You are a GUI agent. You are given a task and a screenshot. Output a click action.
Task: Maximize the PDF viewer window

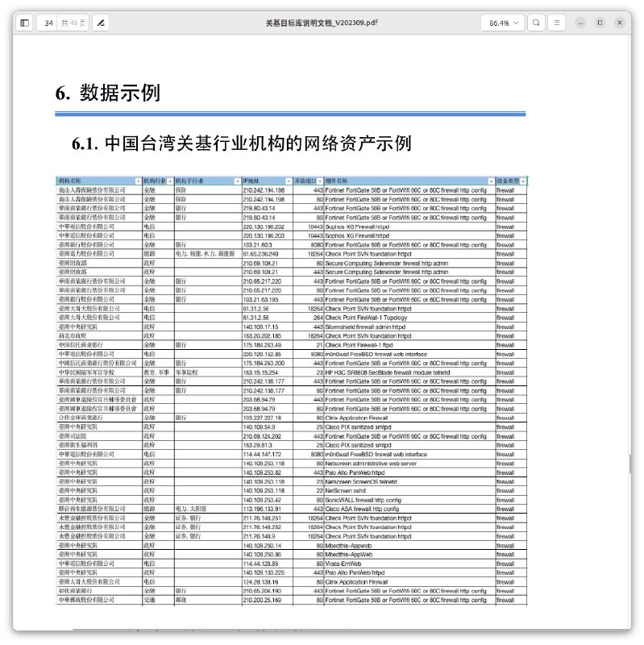click(600, 23)
